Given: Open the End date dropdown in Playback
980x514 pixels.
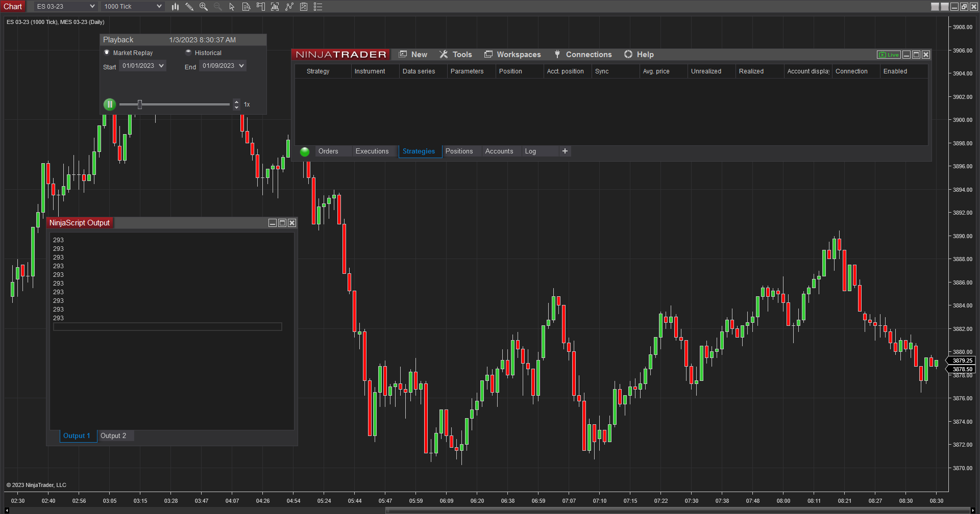Looking at the screenshot, I should click(x=223, y=66).
